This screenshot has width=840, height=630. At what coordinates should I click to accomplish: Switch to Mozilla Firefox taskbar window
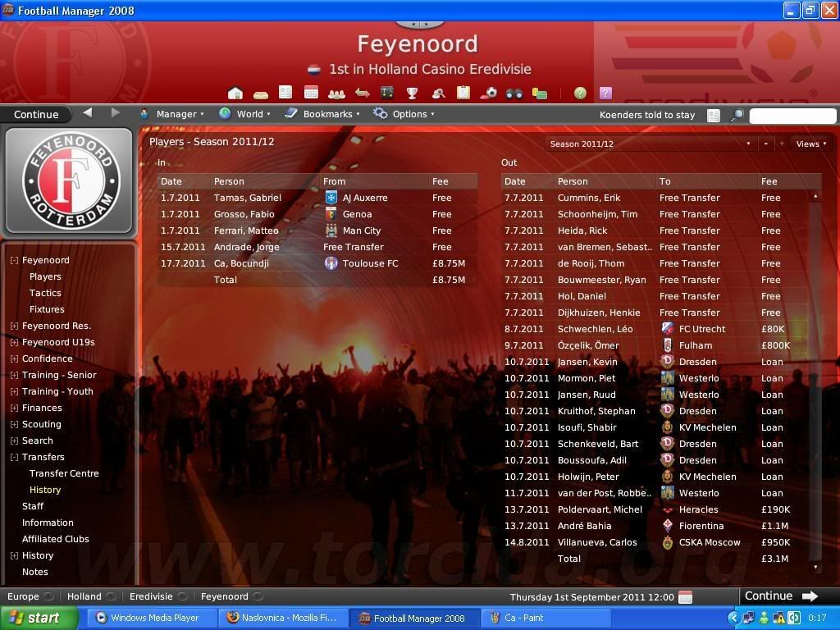[282, 619]
